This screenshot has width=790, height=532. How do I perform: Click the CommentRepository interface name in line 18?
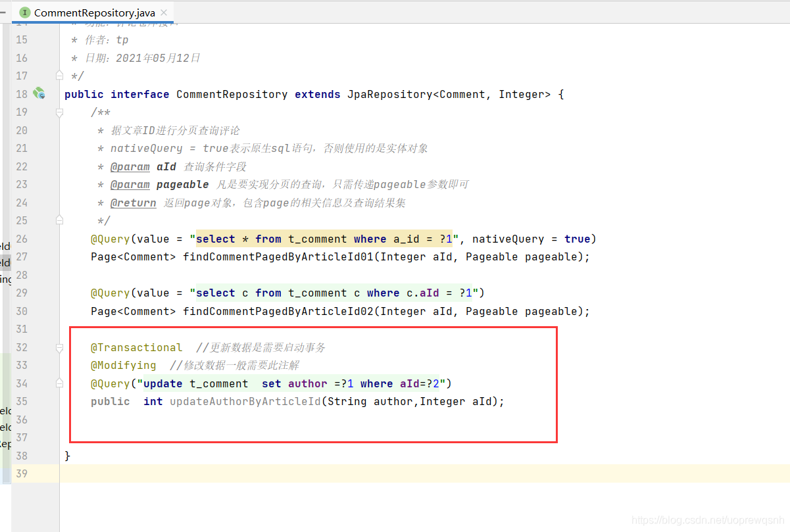[232, 94]
